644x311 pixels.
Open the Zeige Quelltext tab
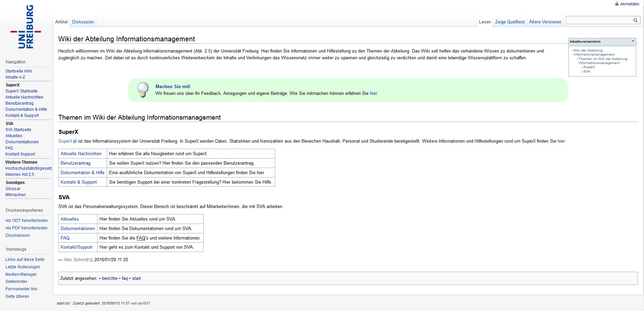pyautogui.click(x=510, y=22)
